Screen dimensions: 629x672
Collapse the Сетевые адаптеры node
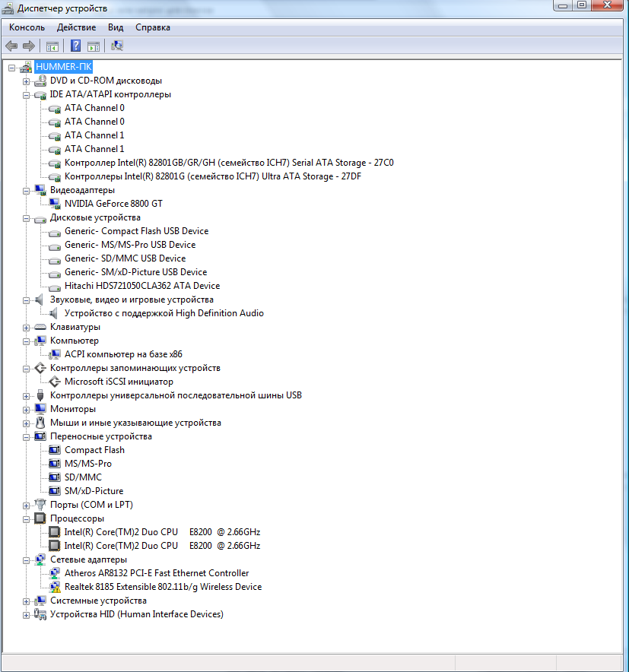(26, 560)
